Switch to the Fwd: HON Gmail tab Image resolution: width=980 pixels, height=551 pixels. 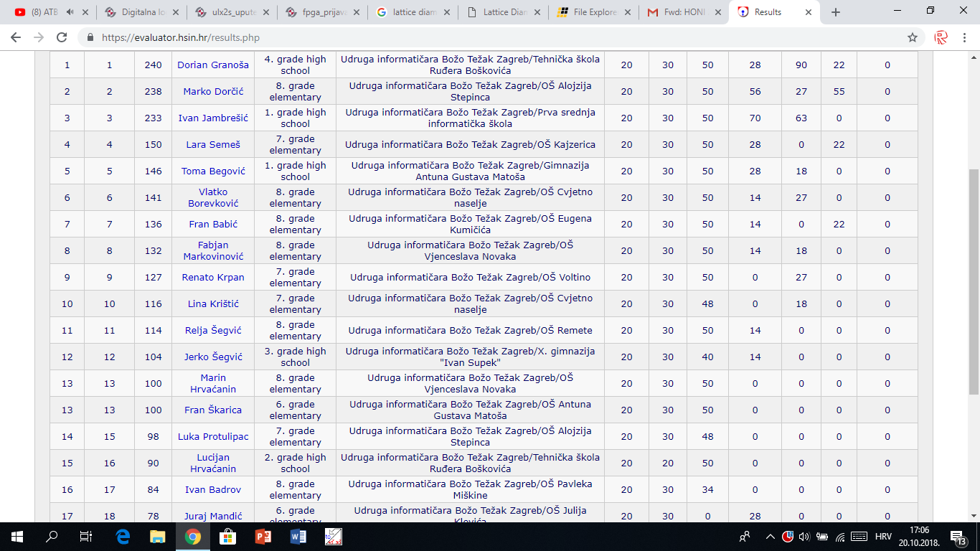point(682,12)
